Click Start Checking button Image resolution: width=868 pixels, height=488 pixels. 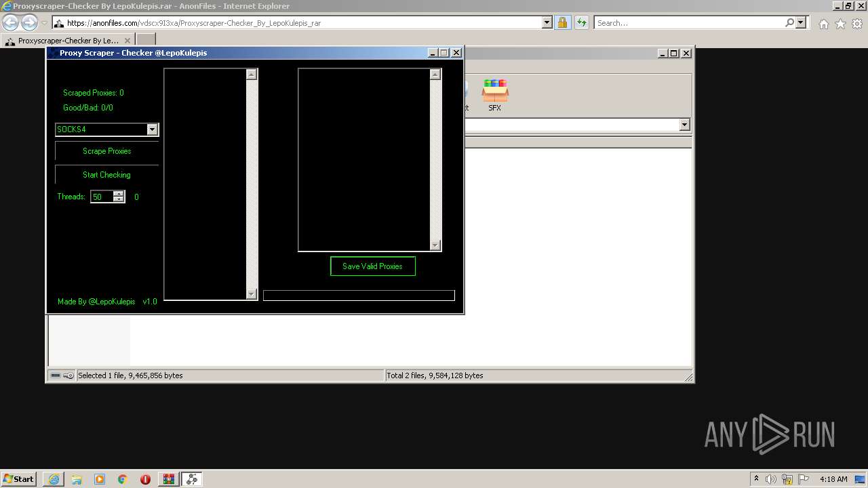(106, 175)
